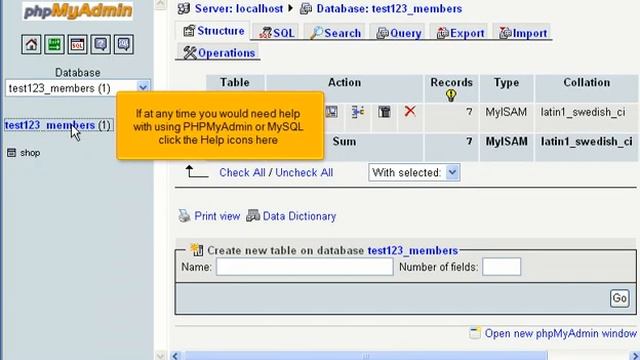Open the Database selector dropdown

coord(78,88)
